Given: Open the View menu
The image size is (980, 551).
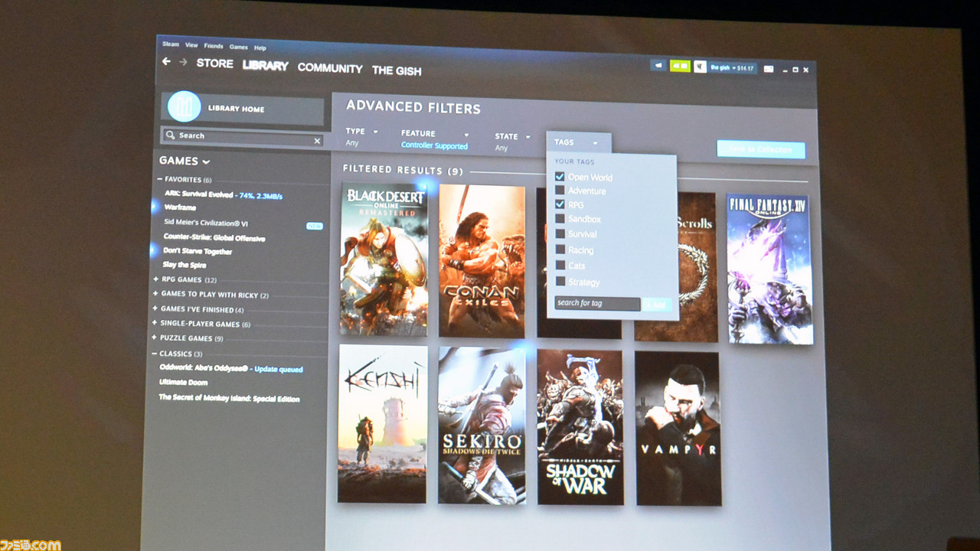Looking at the screenshot, I should coord(191,45).
